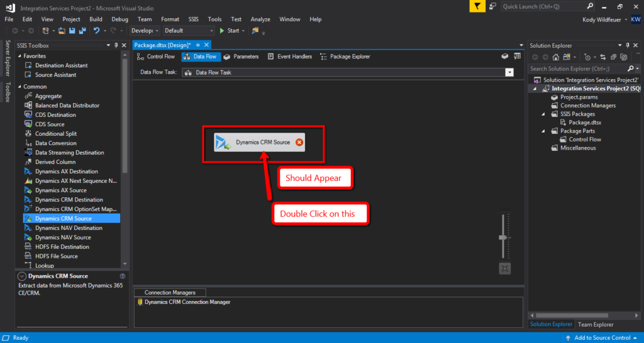Screen dimensions: 644x343
Task: Switch to the Control Flow tab
Action: point(156,57)
